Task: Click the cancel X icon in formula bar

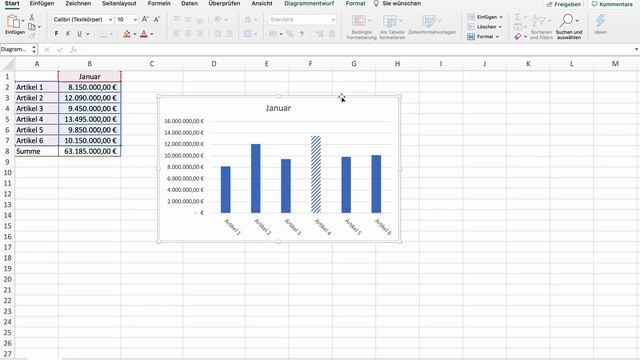Action: [x=47, y=49]
